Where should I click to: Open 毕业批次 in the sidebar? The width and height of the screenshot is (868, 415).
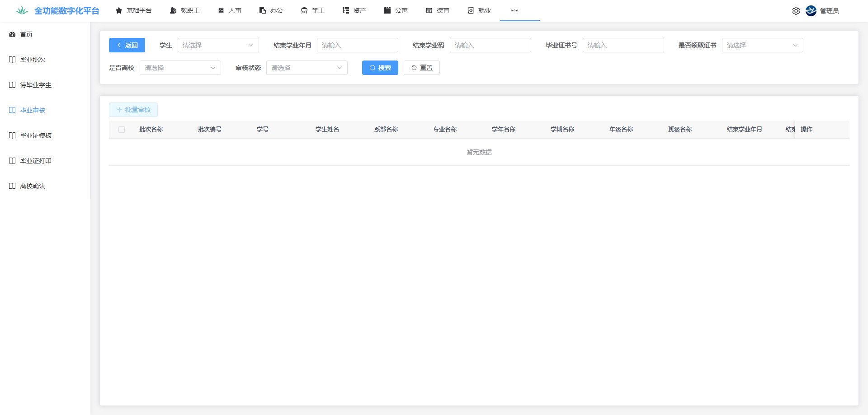[33, 60]
